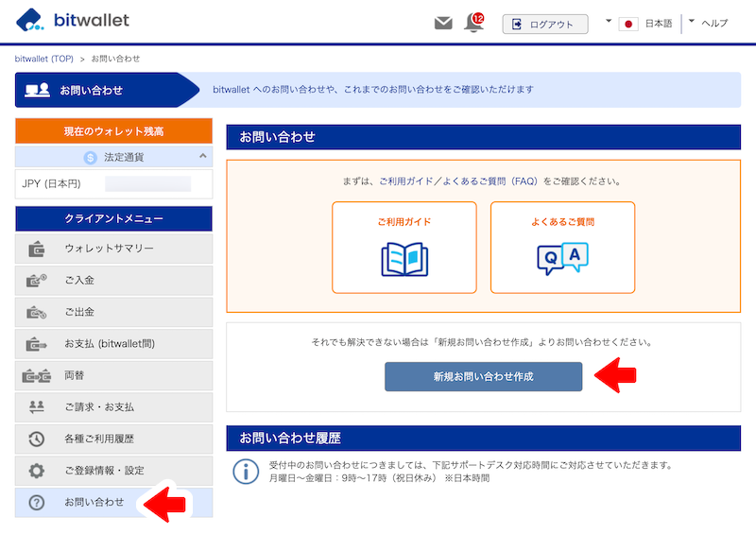Click the deposit wallet icon
The height and width of the screenshot is (534, 756).
[x=37, y=281]
